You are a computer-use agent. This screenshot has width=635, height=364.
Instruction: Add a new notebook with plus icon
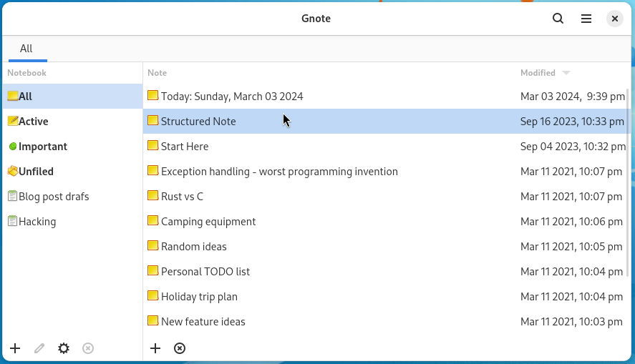point(15,348)
